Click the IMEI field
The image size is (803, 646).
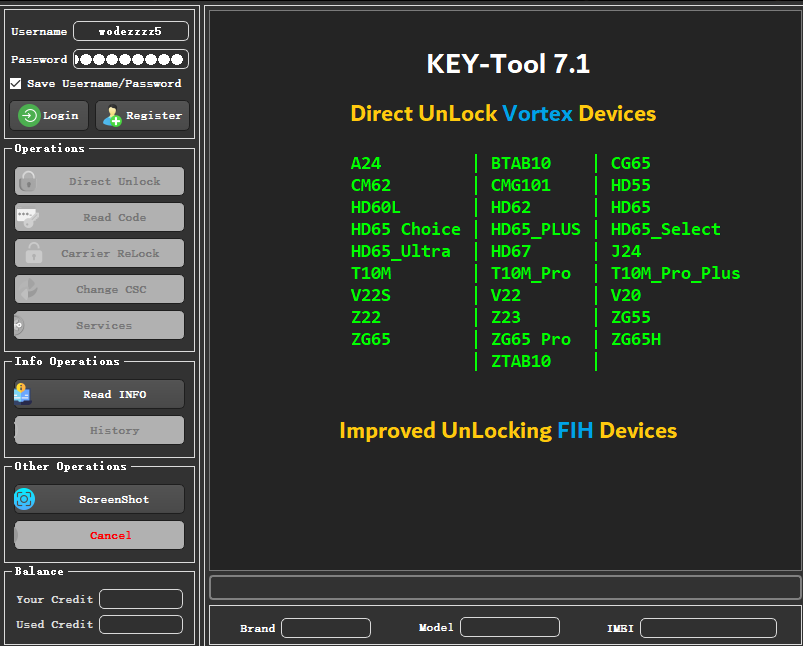709,628
